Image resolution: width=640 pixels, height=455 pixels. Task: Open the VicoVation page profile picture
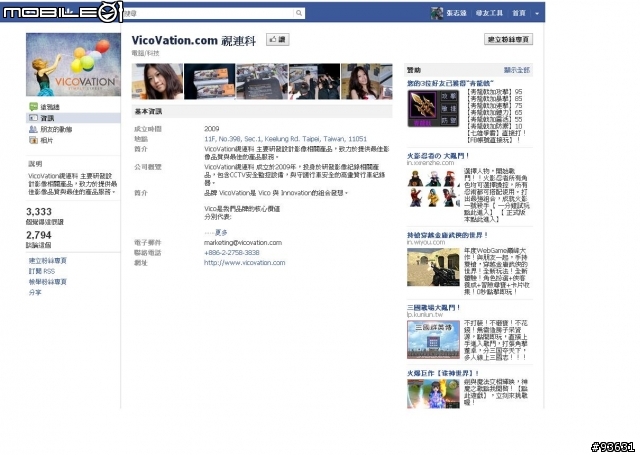pos(73,64)
